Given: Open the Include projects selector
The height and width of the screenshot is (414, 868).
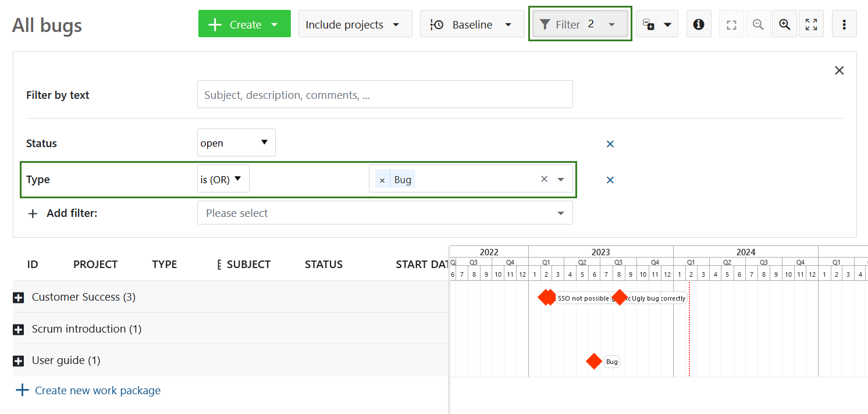Looking at the screenshot, I should coord(355,24).
